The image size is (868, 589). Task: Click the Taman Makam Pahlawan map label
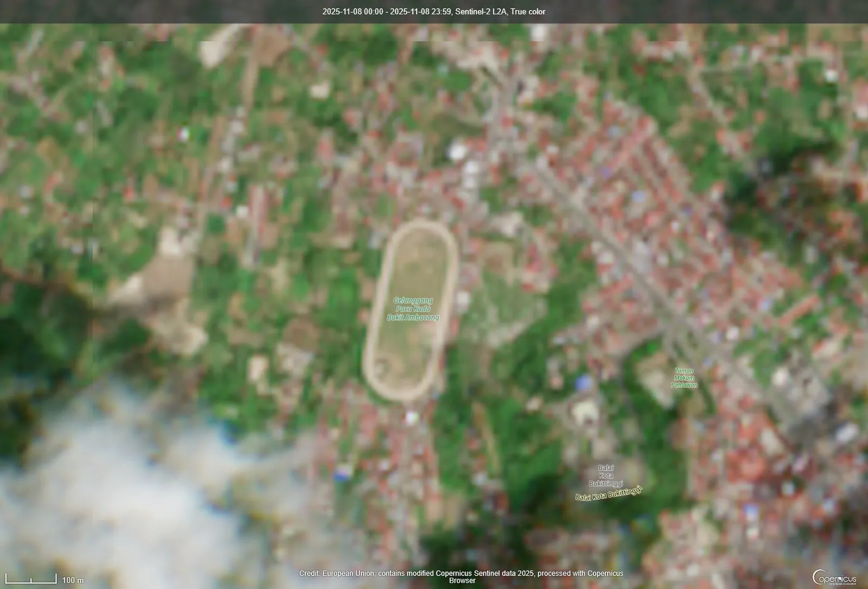[684, 378]
